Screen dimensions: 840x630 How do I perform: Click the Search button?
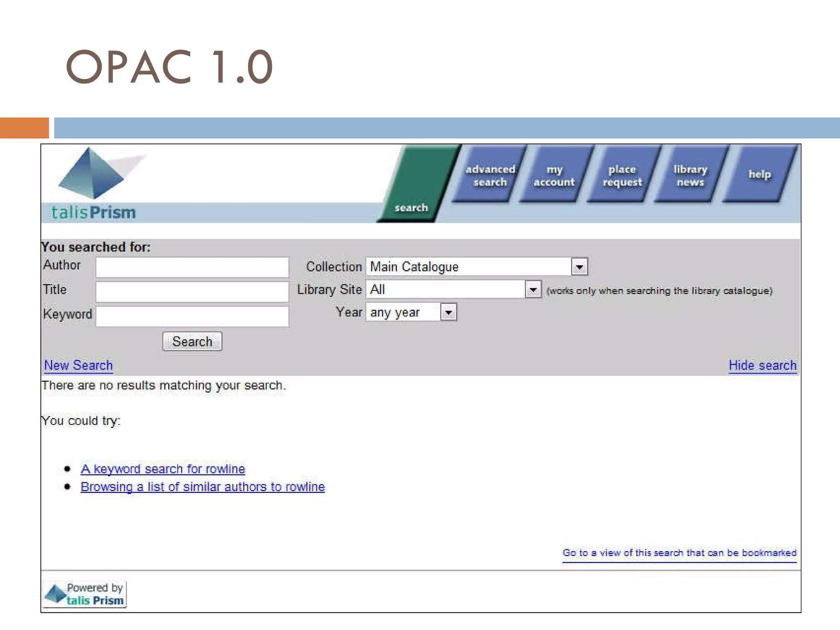(192, 341)
